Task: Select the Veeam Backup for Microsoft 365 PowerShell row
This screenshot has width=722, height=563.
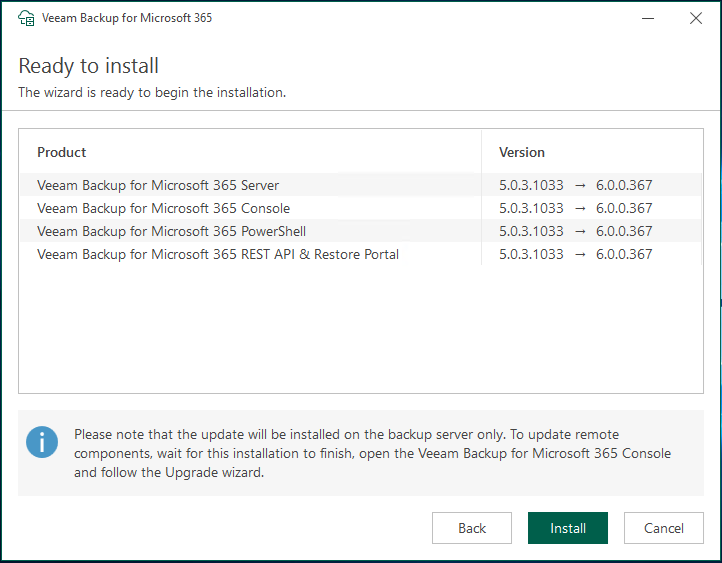Action: 361,231
